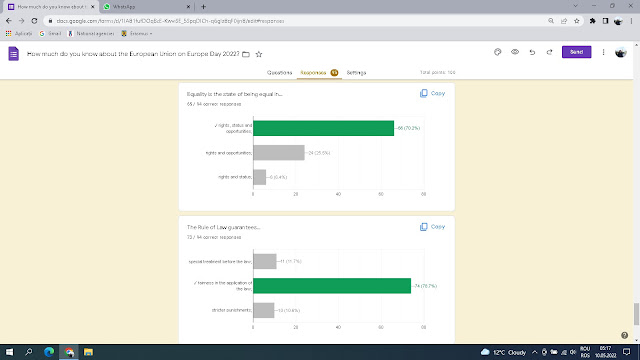Close the Google Forms browser tab

tap(93, 7)
